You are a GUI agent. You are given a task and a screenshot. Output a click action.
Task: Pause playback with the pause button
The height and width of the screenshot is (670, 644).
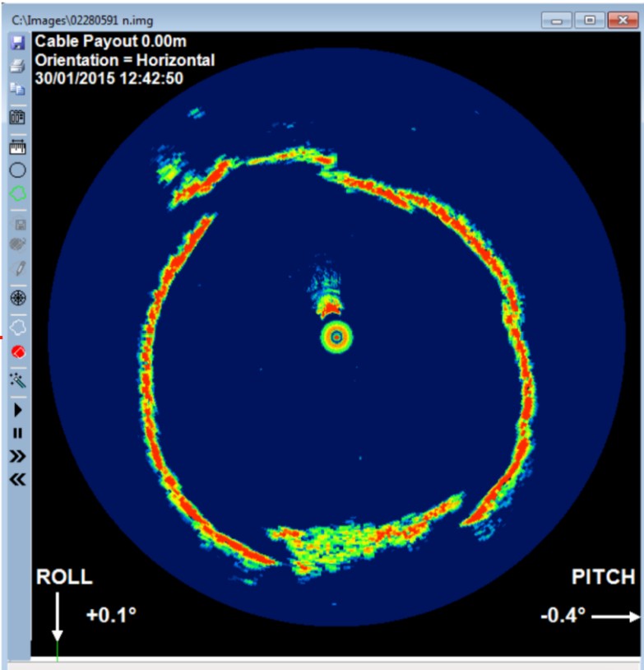click(18, 433)
